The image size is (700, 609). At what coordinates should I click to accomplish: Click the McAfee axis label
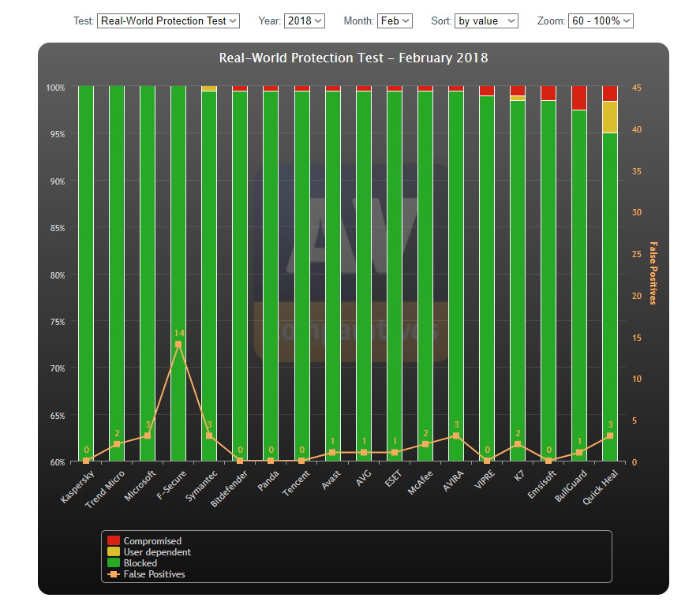pos(420,482)
